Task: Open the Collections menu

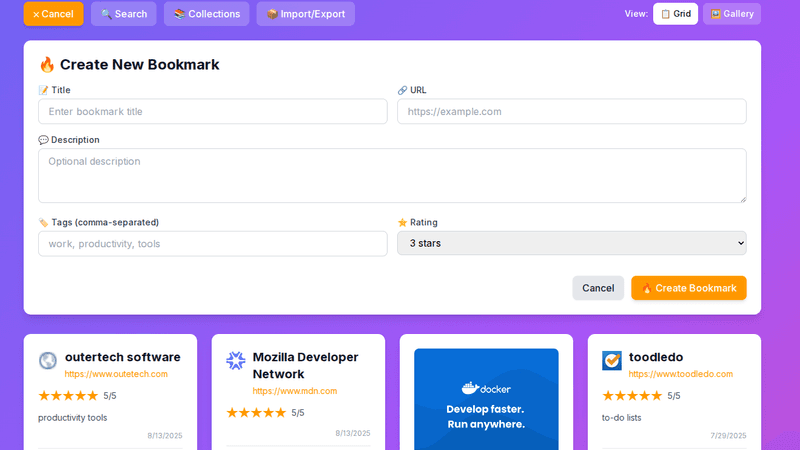Action: tap(206, 14)
